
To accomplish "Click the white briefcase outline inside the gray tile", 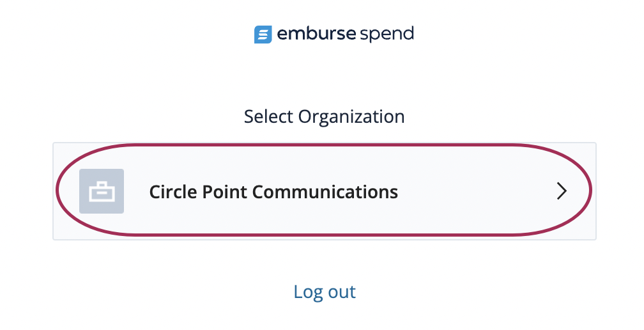I will click(102, 192).
